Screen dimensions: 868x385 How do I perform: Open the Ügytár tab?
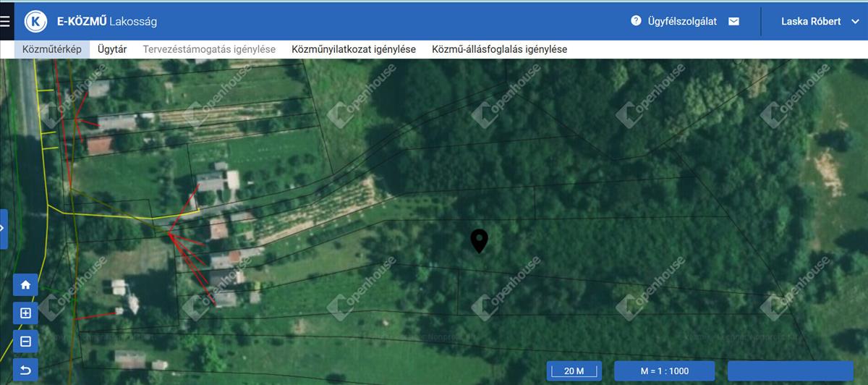(x=112, y=49)
